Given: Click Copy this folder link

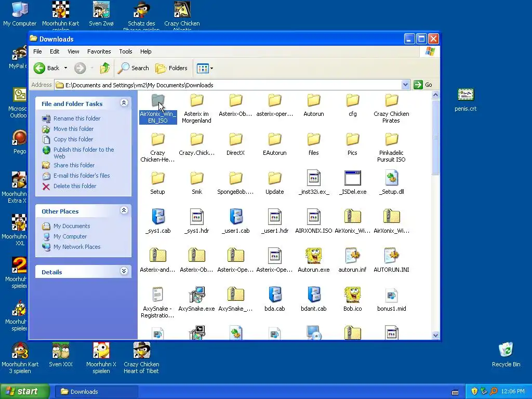Looking at the screenshot, I should (73, 139).
